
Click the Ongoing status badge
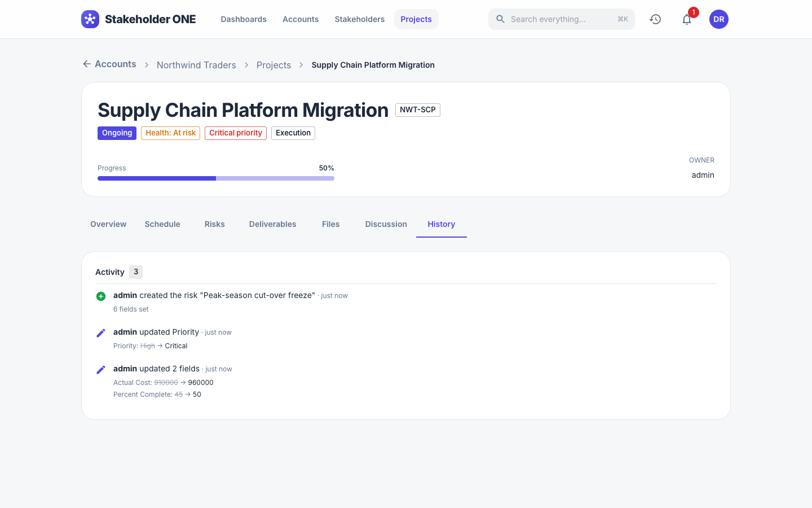coord(117,133)
